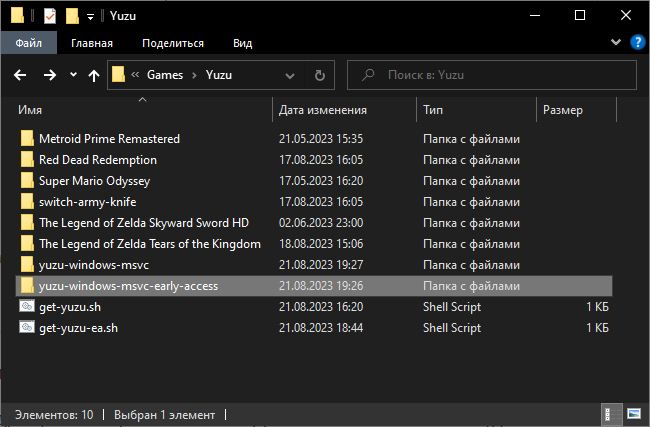650x427 pixels.
Task: Click the date '02.06.2023 23:00'
Action: (321, 223)
